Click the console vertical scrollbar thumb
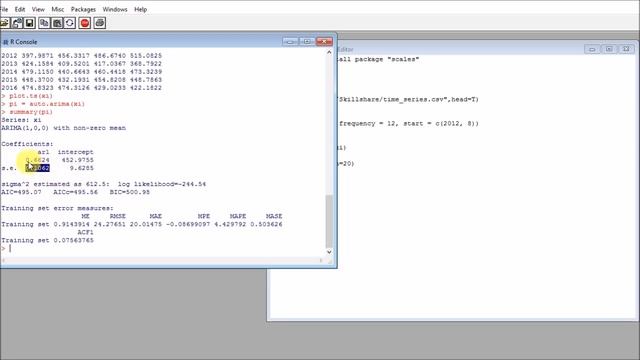This screenshot has width=640, height=360. click(x=329, y=221)
